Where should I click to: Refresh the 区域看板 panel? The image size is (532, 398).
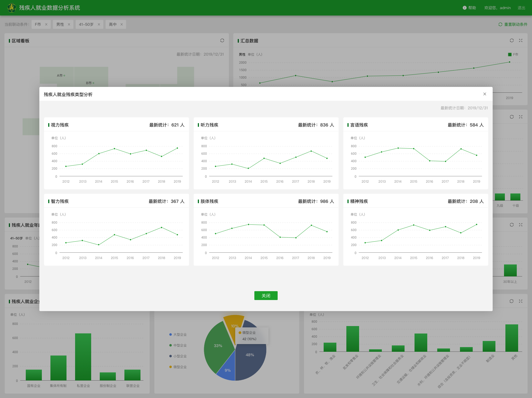coord(222,40)
